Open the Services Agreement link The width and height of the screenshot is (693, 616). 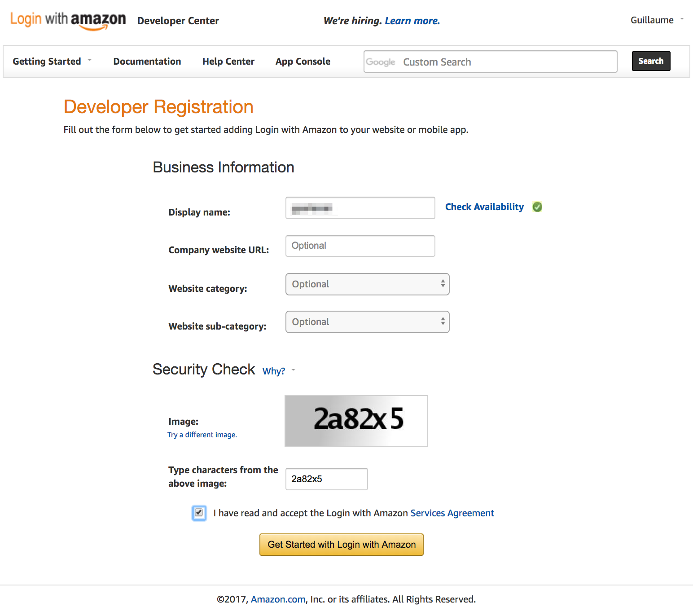coord(452,513)
